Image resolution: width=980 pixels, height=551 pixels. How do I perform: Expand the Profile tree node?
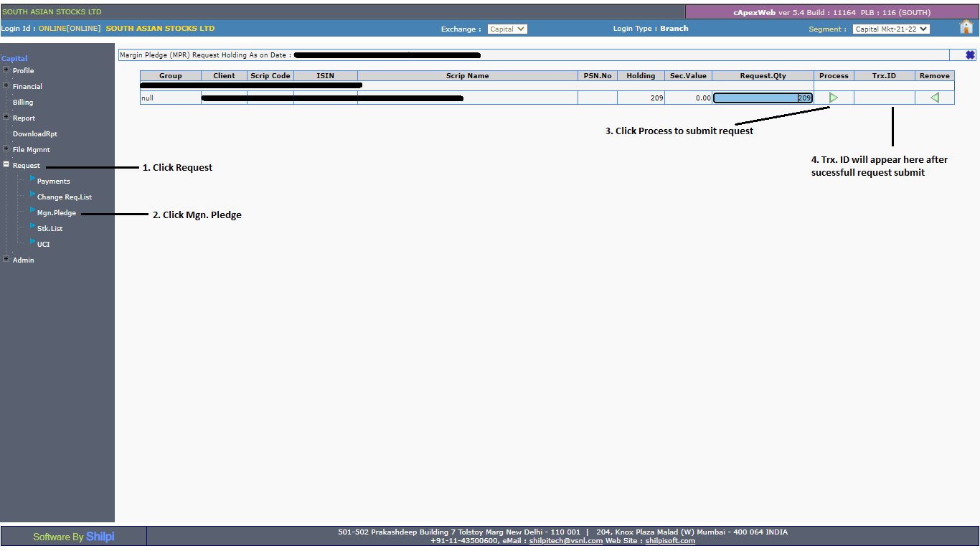click(x=6, y=70)
